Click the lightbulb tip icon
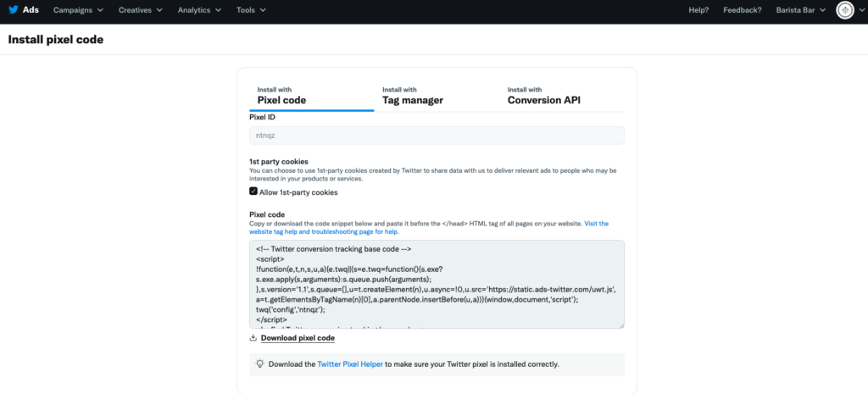This screenshot has height=394, width=868. pos(260,364)
